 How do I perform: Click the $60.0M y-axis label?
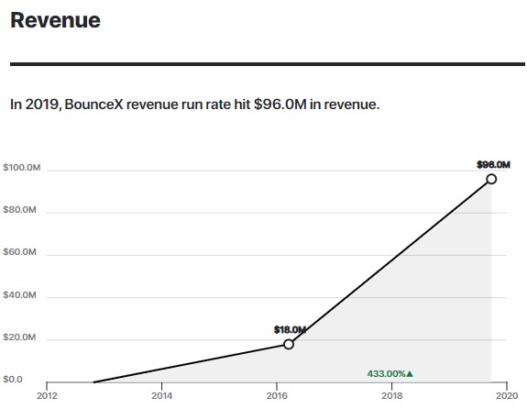click(19, 252)
